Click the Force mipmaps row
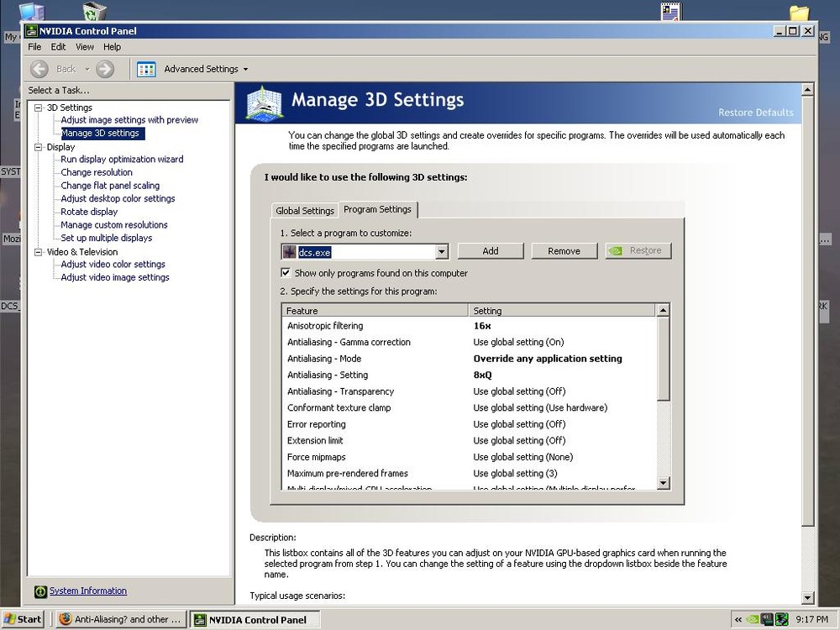The height and width of the screenshot is (630, 840). click(469, 457)
